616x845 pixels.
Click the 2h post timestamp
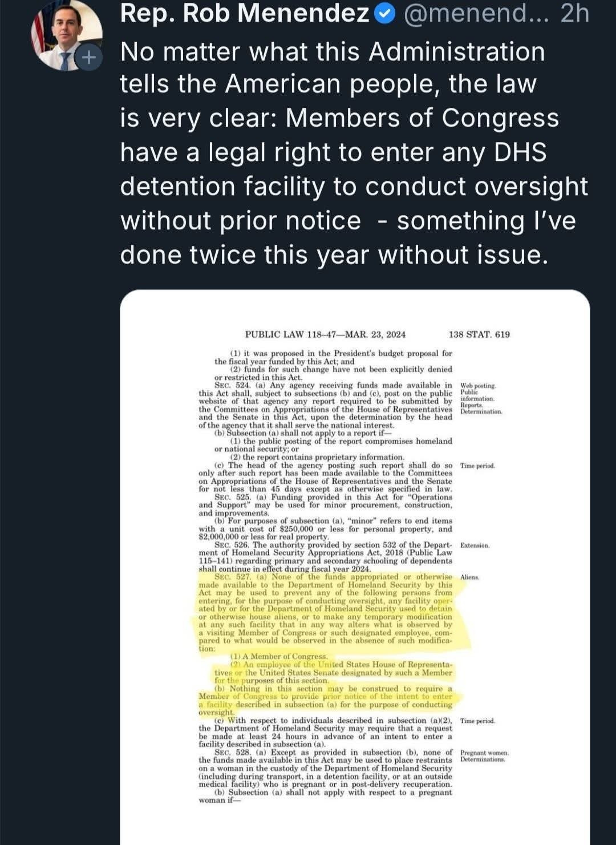coord(574,14)
